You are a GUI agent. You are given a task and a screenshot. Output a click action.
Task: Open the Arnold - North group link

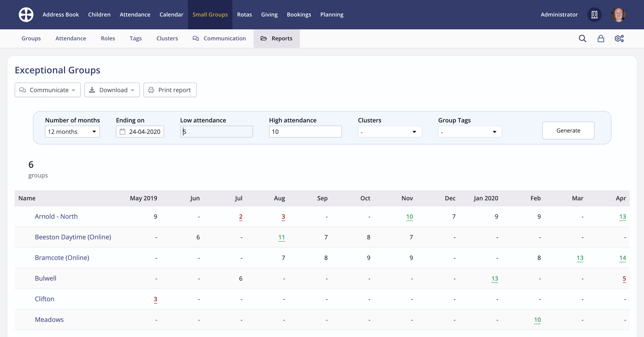click(56, 216)
